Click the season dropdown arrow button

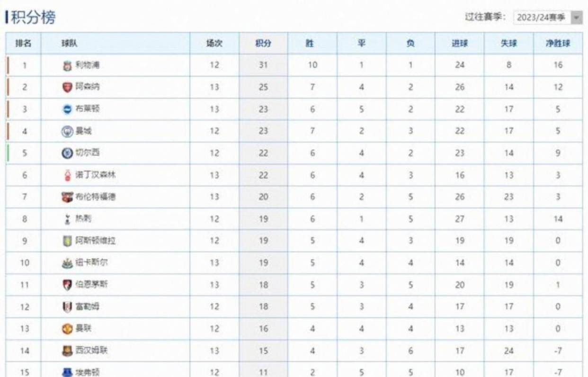pyautogui.click(x=576, y=18)
